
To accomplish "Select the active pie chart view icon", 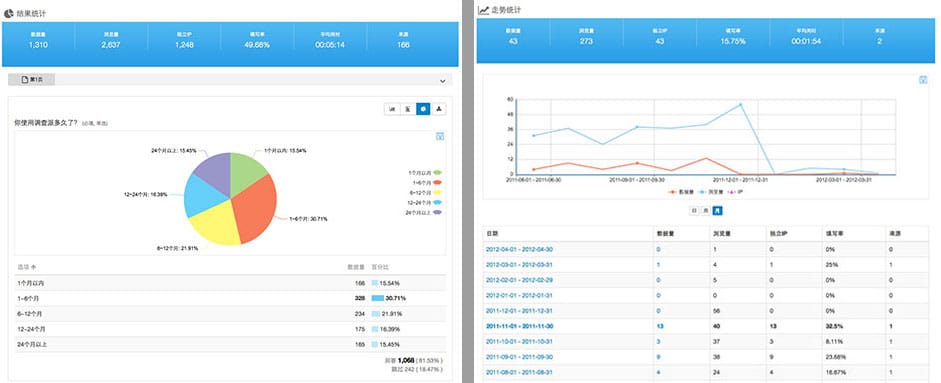I will click(x=424, y=109).
